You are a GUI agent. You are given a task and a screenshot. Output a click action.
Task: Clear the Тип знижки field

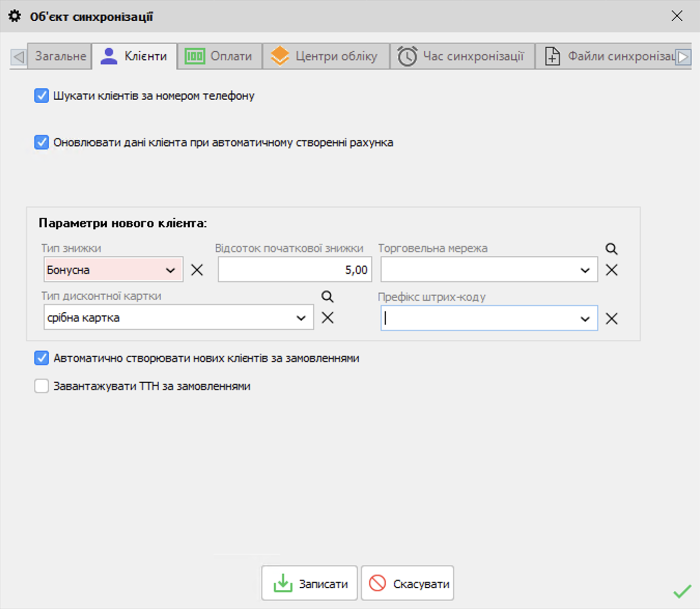coord(197,270)
